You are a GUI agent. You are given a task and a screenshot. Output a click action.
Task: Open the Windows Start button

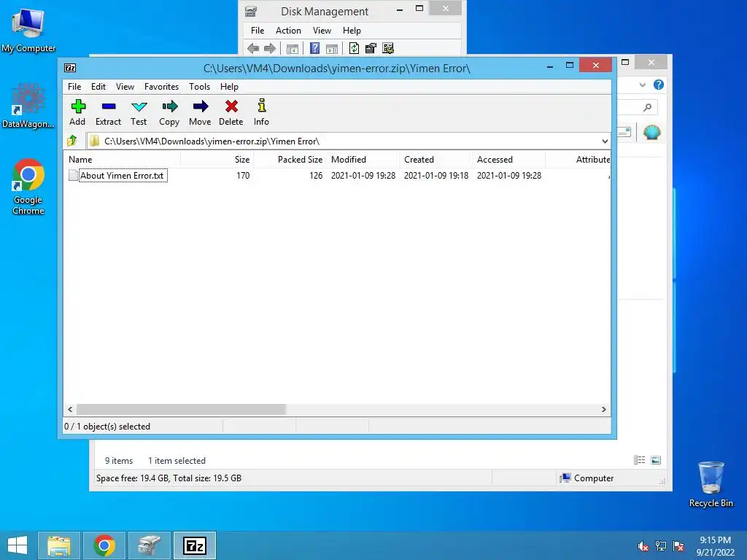pyautogui.click(x=18, y=545)
